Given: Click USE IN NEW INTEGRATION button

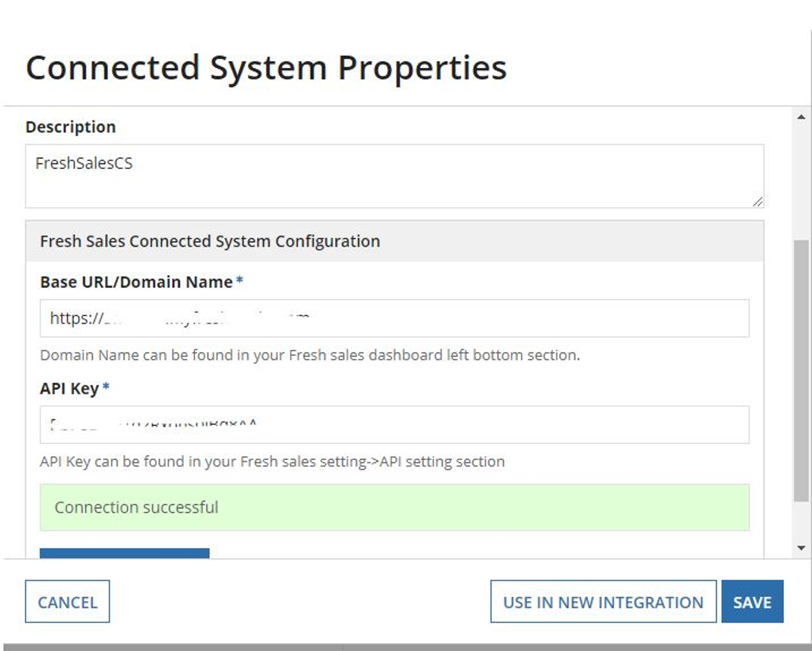Looking at the screenshot, I should coord(603,601).
